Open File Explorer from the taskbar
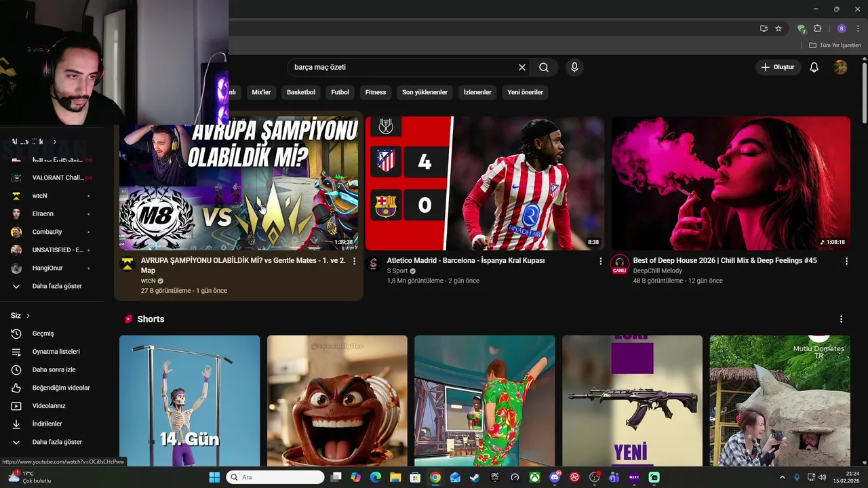 [x=395, y=477]
